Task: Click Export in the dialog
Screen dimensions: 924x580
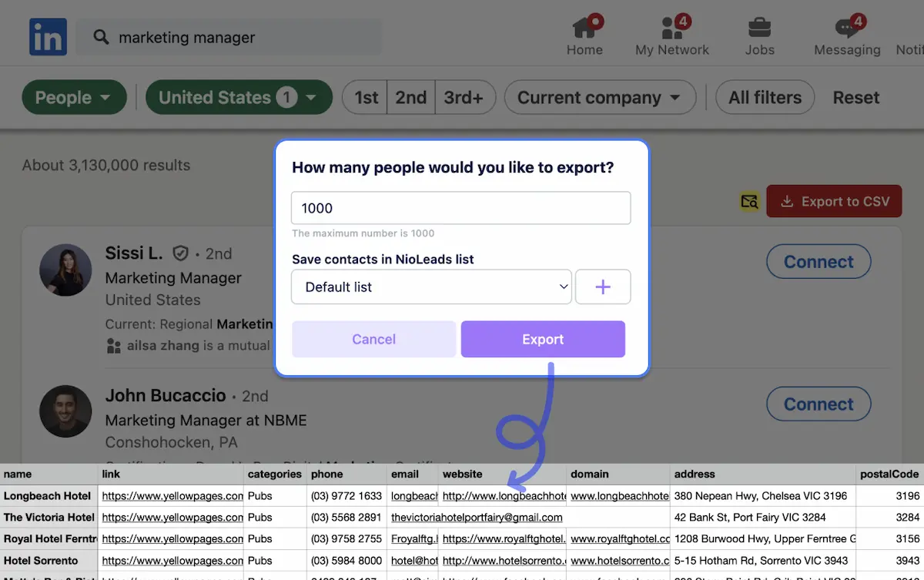Action: [543, 339]
